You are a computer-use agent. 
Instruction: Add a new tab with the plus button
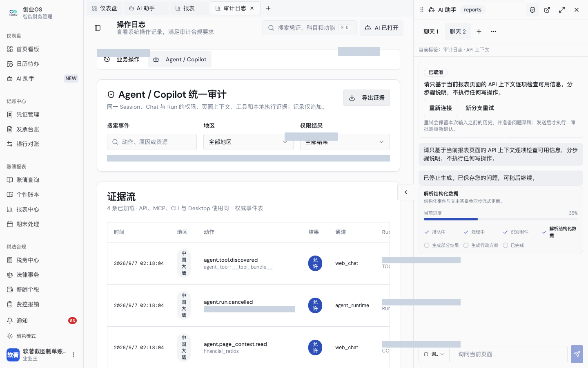tap(268, 8)
